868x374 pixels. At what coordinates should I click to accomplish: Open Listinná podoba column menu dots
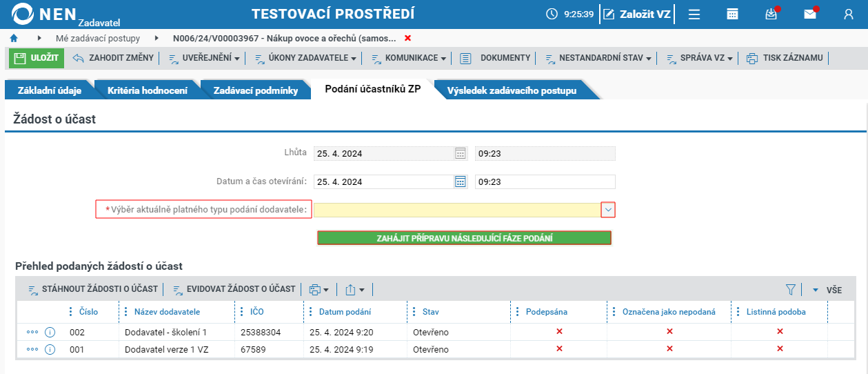738,312
